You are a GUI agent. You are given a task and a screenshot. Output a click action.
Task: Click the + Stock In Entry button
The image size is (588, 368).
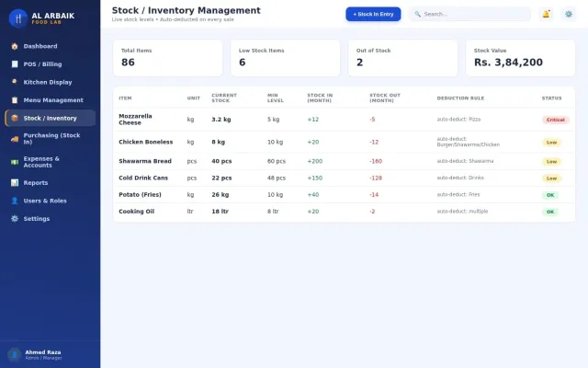373,15
